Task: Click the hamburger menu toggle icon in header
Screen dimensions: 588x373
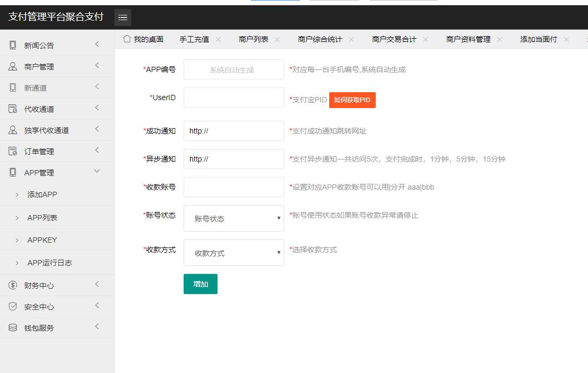Action: 123,17
